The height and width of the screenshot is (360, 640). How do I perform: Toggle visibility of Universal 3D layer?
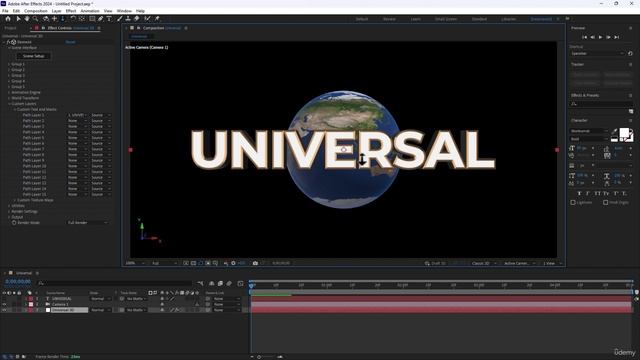point(4,310)
